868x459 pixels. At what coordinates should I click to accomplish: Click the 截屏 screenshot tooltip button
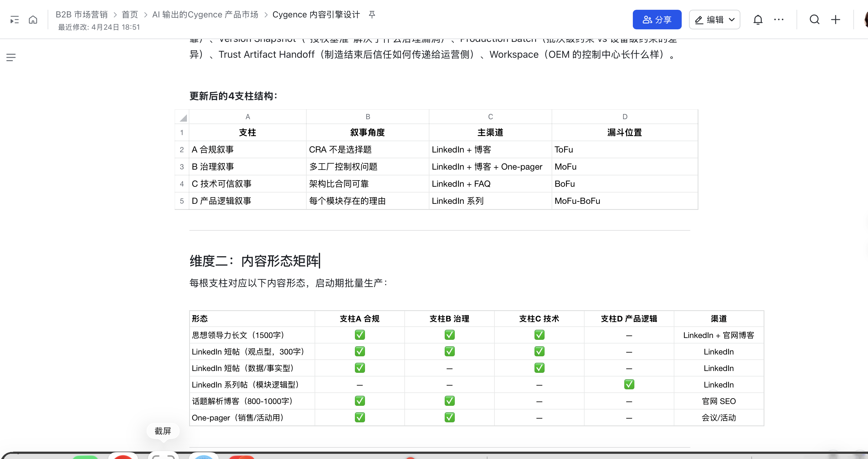pos(163,431)
